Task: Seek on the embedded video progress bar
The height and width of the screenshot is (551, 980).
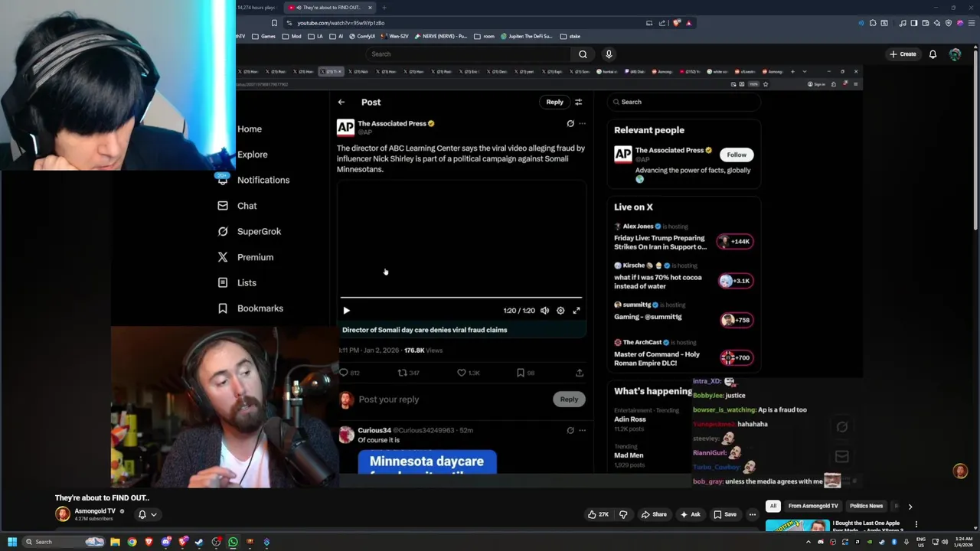Action: [461, 297]
